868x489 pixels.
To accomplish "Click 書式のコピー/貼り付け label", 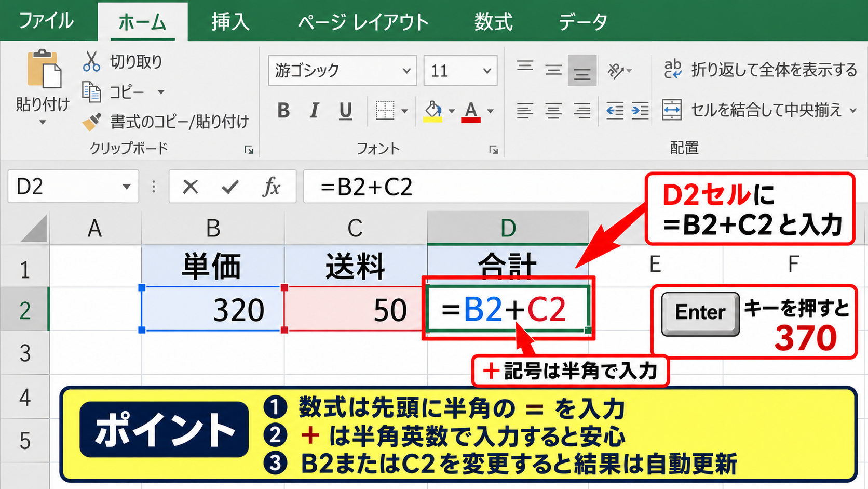I will pyautogui.click(x=180, y=122).
